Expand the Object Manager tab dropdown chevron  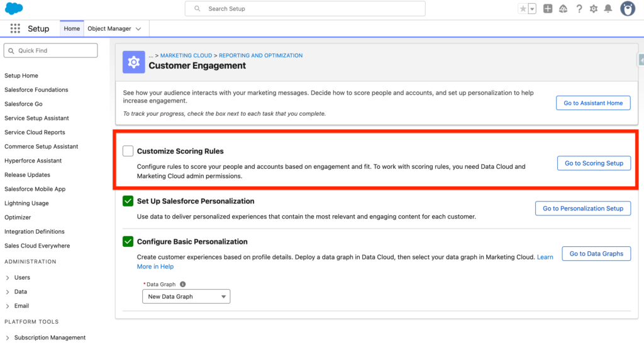tap(138, 29)
